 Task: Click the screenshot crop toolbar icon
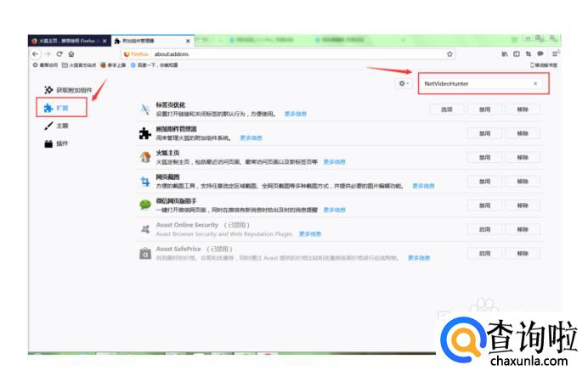pos(529,54)
